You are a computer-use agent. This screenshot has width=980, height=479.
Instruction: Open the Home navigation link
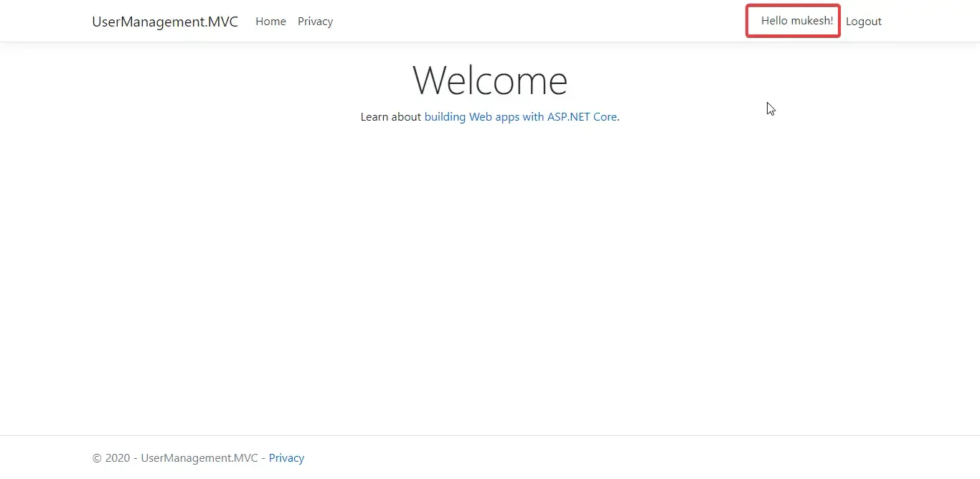coord(270,22)
